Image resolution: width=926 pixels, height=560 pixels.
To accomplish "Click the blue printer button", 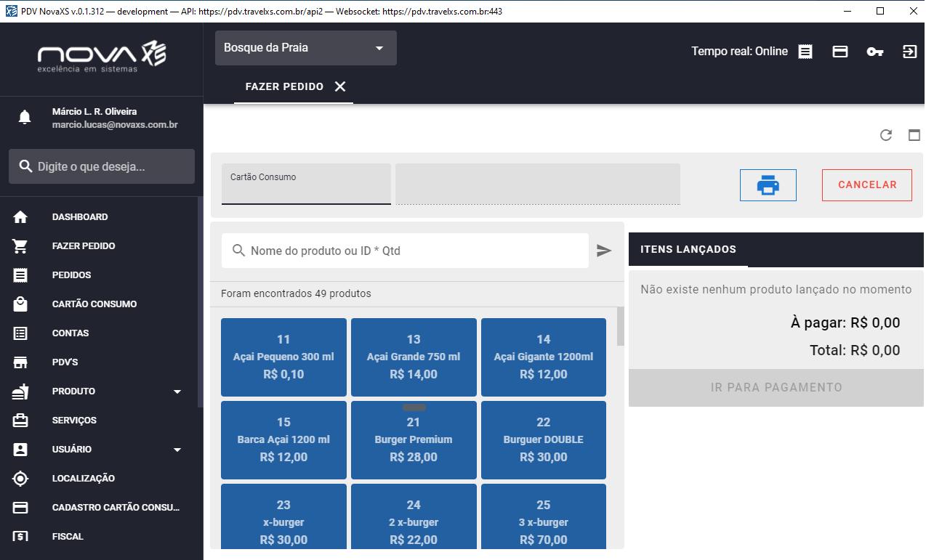I will (768, 185).
